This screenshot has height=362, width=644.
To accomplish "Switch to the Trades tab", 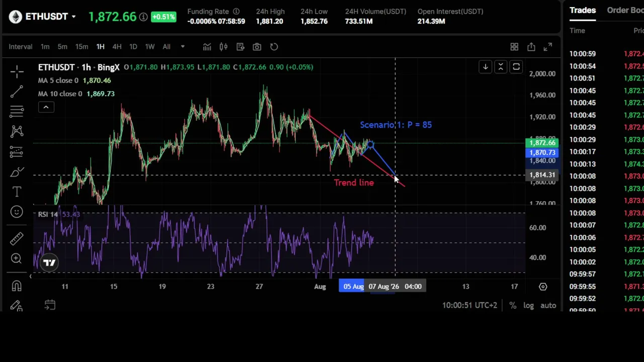I will (583, 10).
